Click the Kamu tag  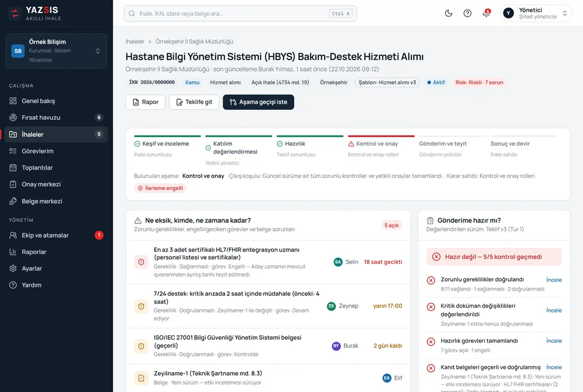(192, 82)
